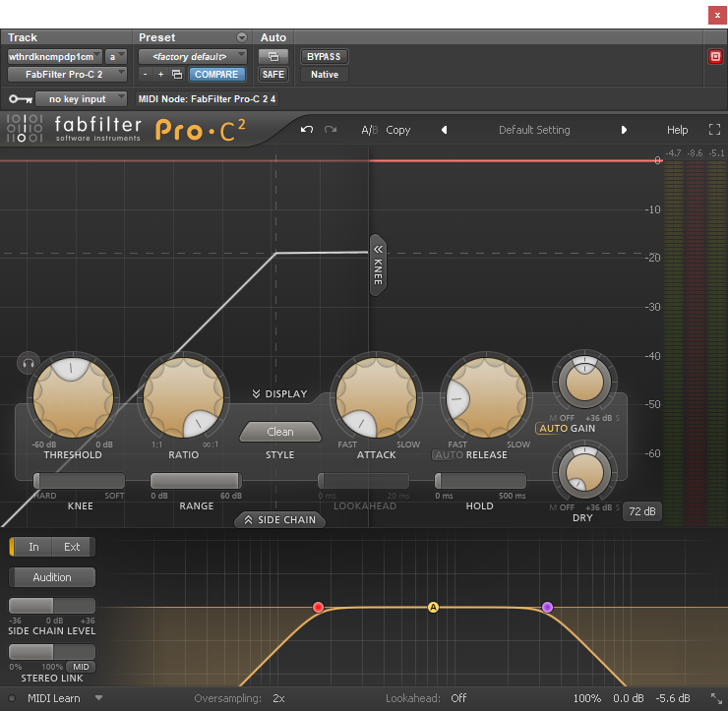Image resolution: width=728 pixels, height=711 pixels.
Task: Click the Lookahead Off setting
Action: tap(458, 698)
